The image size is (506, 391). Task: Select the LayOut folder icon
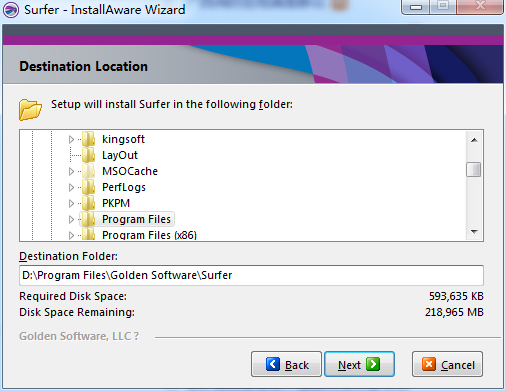tap(89, 155)
